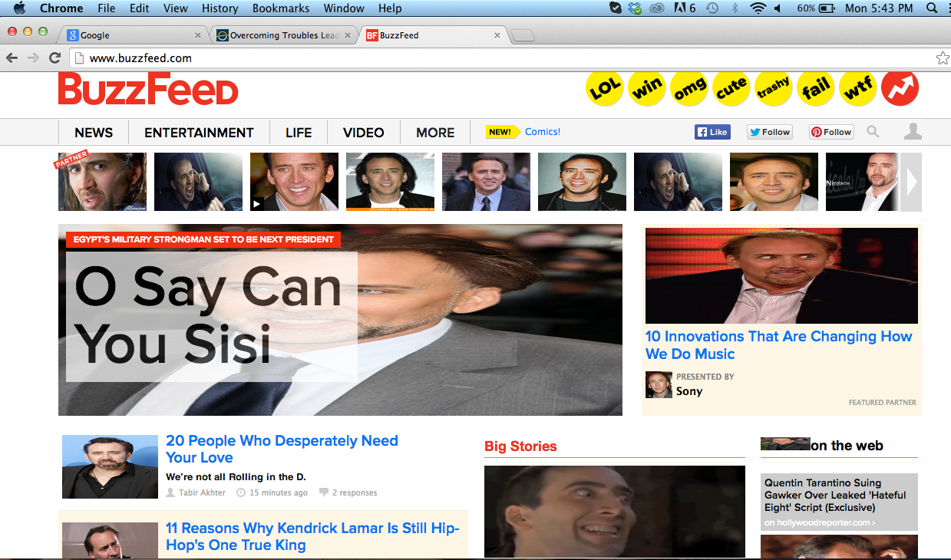951x560 pixels.
Task: Open Spotlight search in the menu bar
Action: click(x=932, y=8)
